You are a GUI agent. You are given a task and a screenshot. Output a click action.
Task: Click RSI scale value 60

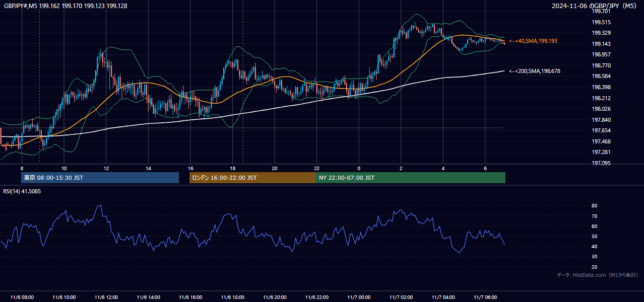coord(595,226)
